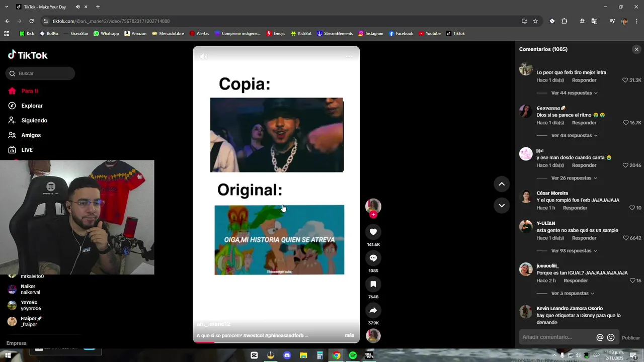Bookmark this page with star icon
The height and width of the screenshot is (362, 644).
535,21
